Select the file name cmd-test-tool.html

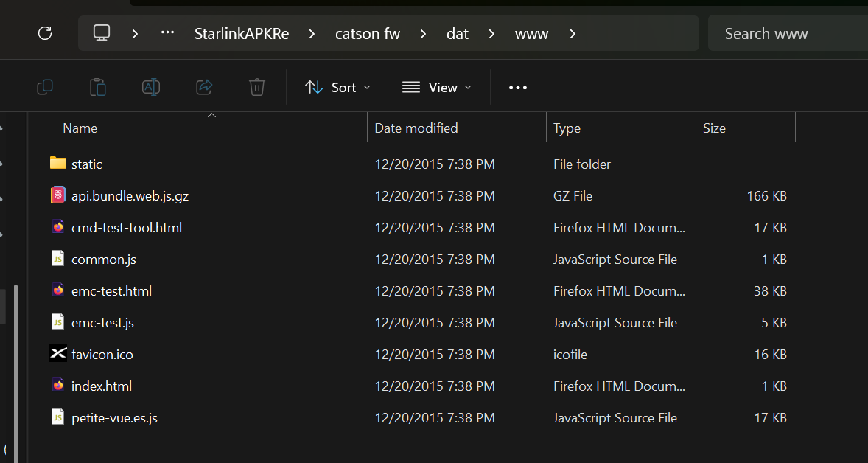pos(127,227)
